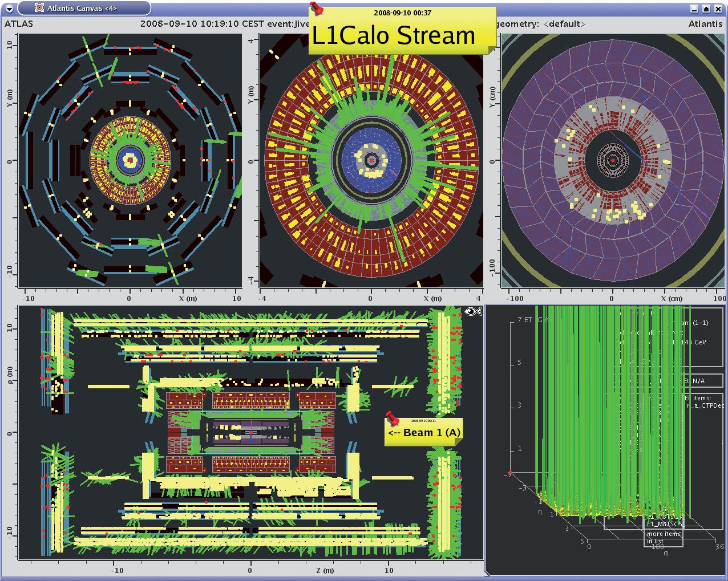The width and height of the screenshot is (728, 581).
Task: Open the window menu arrow in title bar
Action: (9, 8)
